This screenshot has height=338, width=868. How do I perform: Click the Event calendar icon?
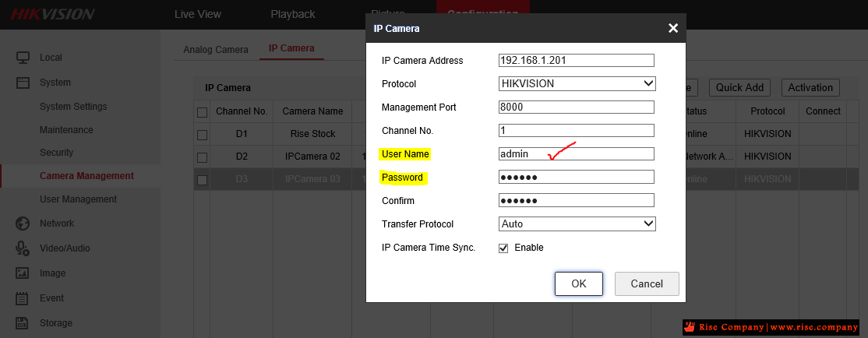tap(22, 298)
